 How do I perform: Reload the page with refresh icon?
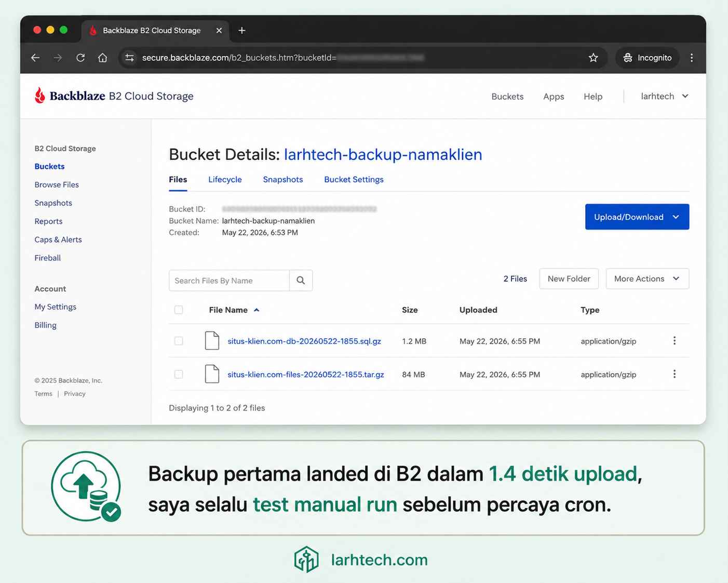click(x=80, y=58)
